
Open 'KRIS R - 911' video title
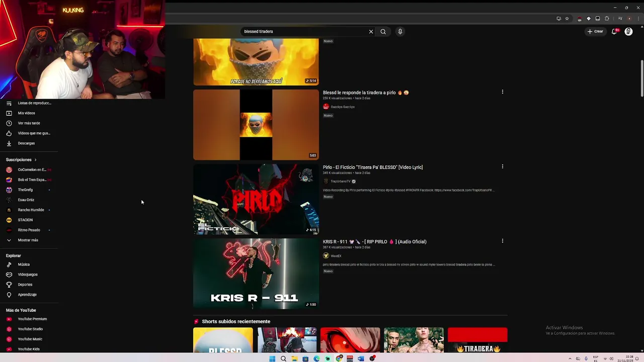(375, 242)
